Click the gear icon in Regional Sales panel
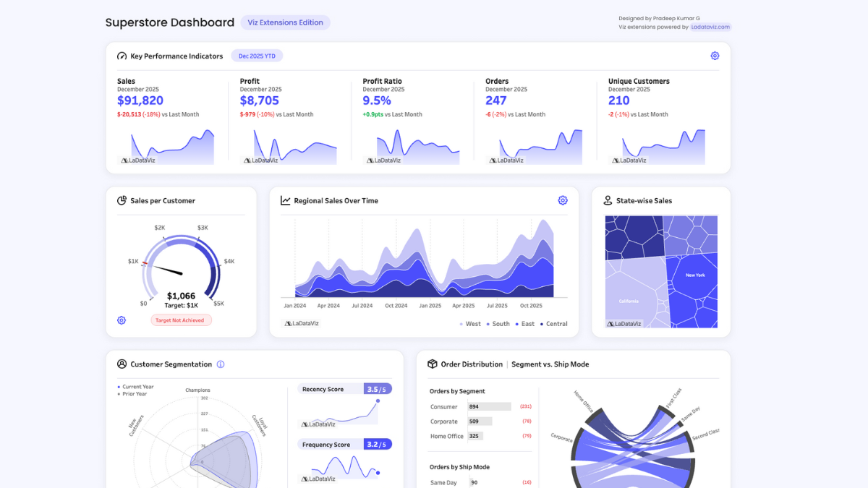Image resolution: width=868 pixels, height=488 pixels. pyautogui.click(x=563, y=200)
